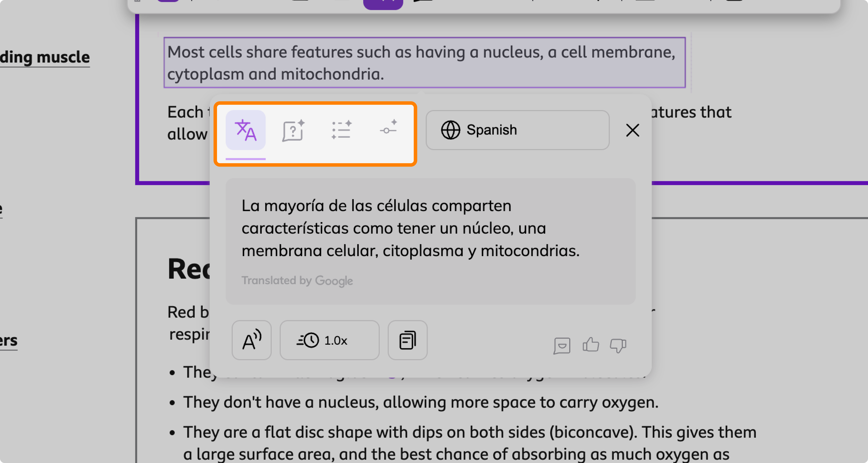Click the thumbs down icon
Viewport: 868px width, 463px height.
coord(618,345)
